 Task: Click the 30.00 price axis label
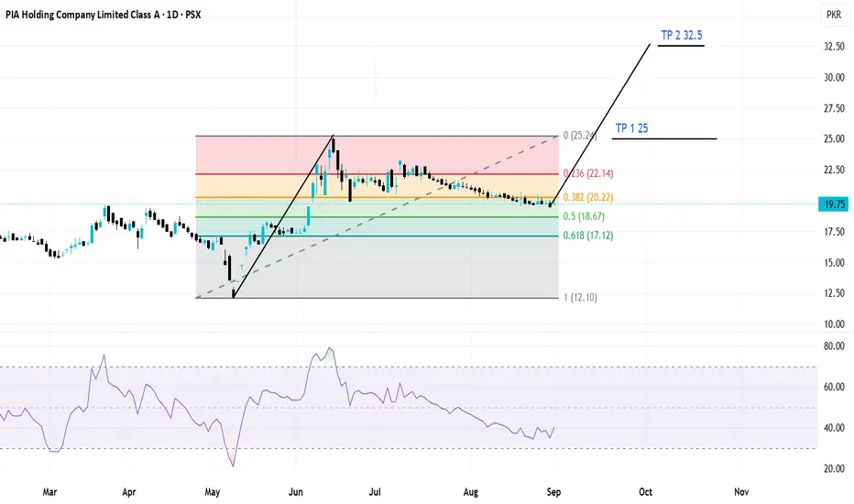(834, 77)
